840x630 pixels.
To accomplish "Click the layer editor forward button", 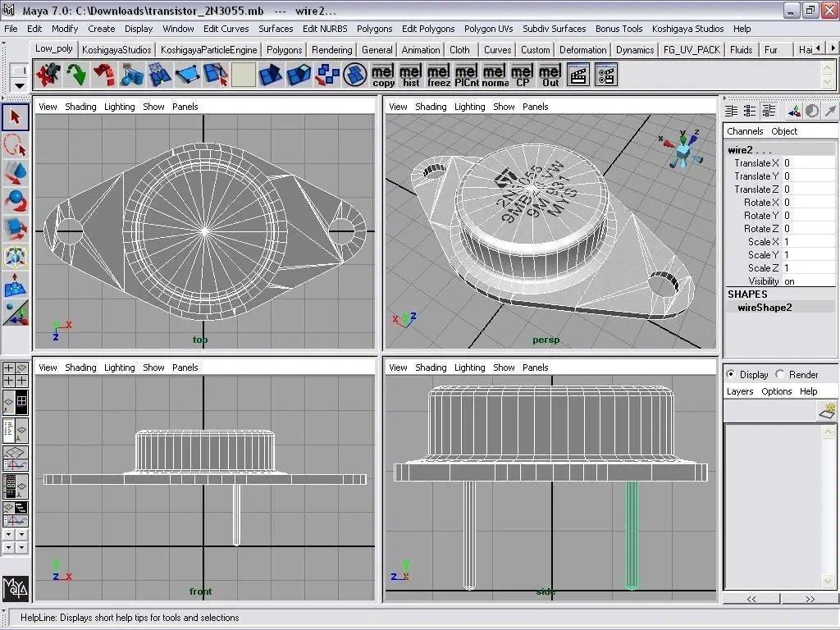I will tap(810, 598).
